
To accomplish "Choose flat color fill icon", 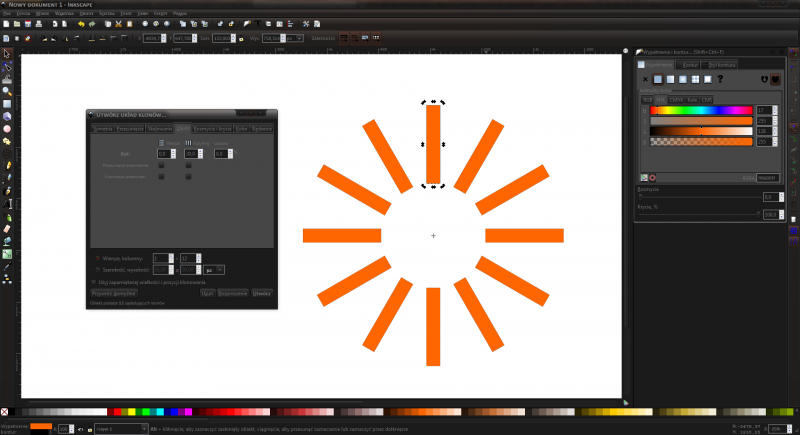I will point(658,79).
